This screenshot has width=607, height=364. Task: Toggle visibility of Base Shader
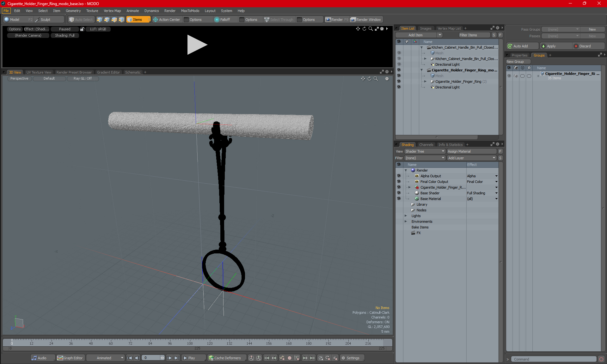tap(399, 193)
